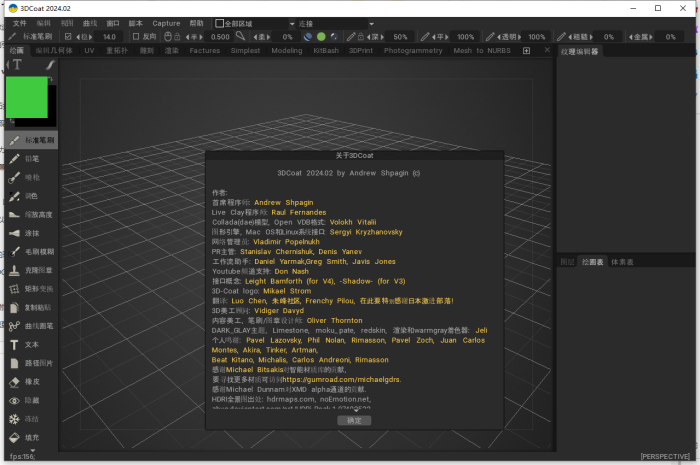Pick the green foreground color swatch
This screenshot has height=465, width=700.
(27, 97)
